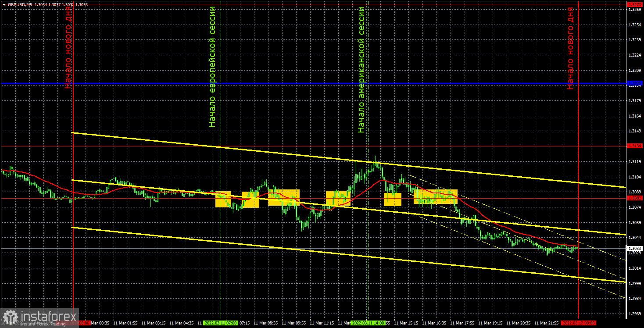This screenshot has width=644, height=328.
Task: Select the blue 1.3195 price level tag
Action: pyautogui.click(x=635, y=83)
